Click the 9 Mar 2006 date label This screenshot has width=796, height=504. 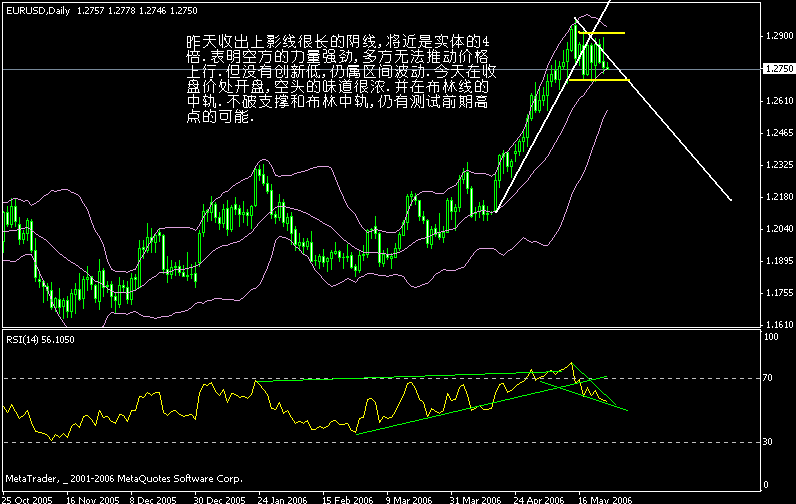(x=409, y=499)
